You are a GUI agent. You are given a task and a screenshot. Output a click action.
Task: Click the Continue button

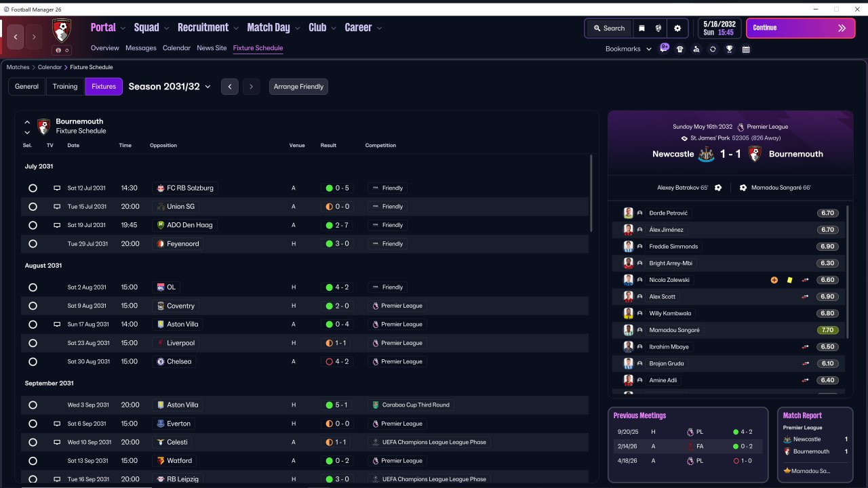tap(801, 28)
